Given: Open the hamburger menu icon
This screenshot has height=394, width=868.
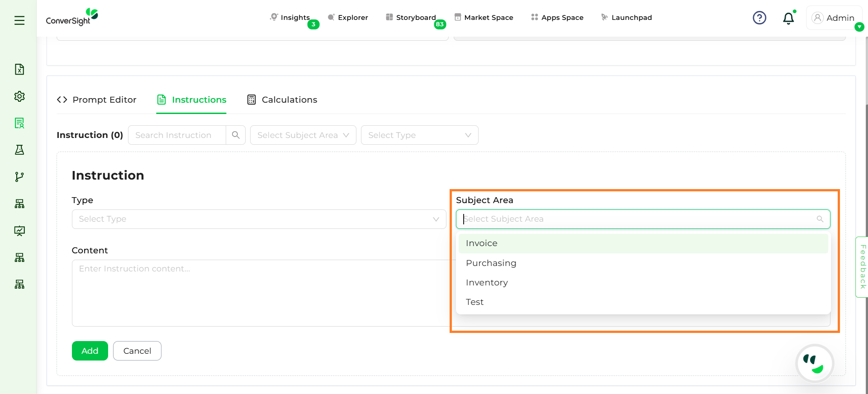Looking at the screenshot, I should pyautogui.click(x=19, y=20).
